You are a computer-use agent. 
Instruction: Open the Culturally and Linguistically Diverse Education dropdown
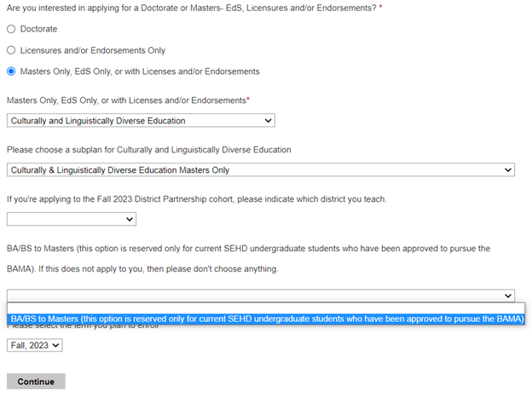141,121
